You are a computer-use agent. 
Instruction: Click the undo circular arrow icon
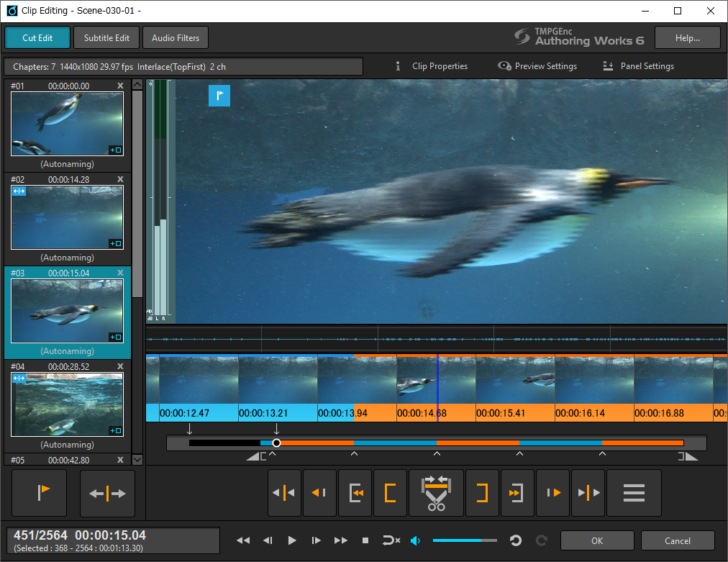click(516, 540)
